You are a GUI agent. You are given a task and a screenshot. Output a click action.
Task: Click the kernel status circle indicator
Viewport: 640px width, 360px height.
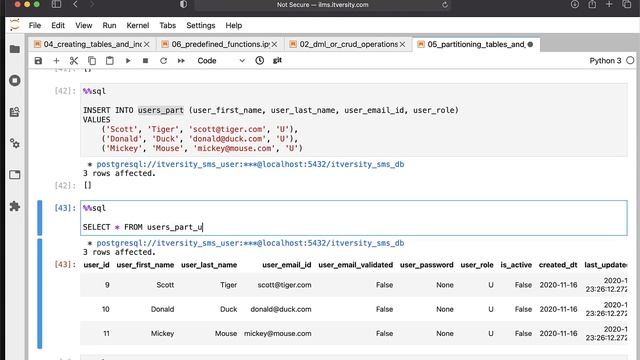tap(630, 60)
